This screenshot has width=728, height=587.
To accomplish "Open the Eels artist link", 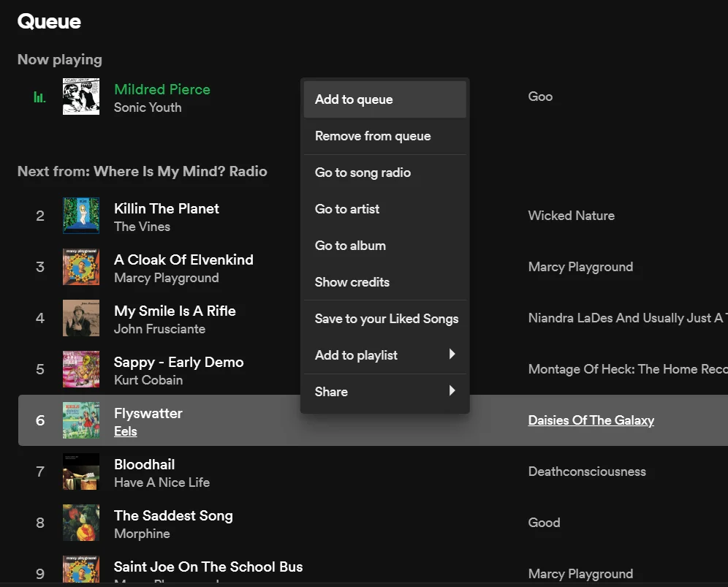I will pos(126,431).
